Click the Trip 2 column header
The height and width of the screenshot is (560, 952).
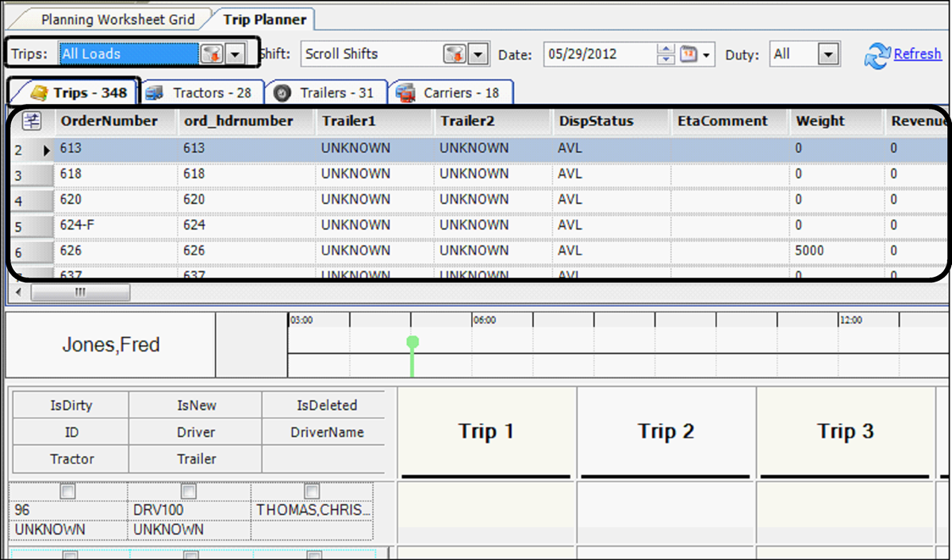666,432
